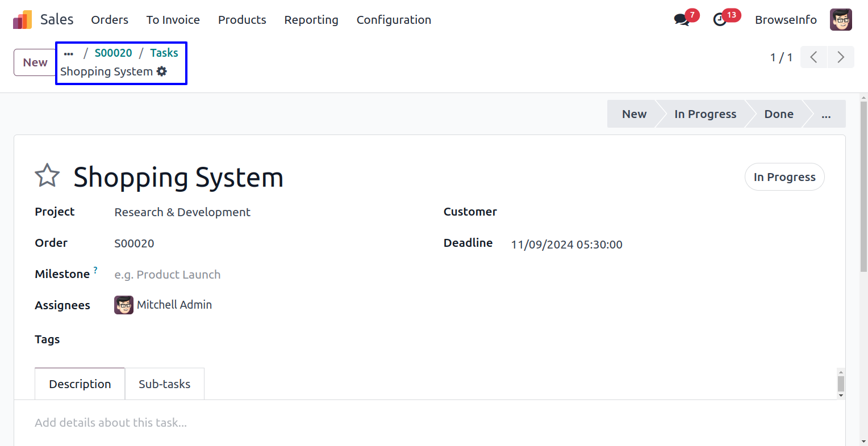Set stage to Done in status bar
Viewport: 868px width, 446px height.
coord(778,114)
